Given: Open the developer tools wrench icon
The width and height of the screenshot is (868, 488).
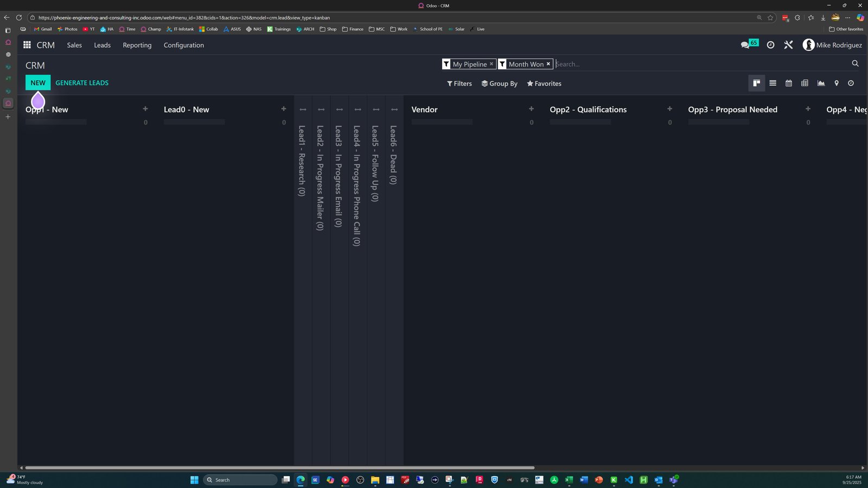Looking at the screenshot, I should [788, 45].
